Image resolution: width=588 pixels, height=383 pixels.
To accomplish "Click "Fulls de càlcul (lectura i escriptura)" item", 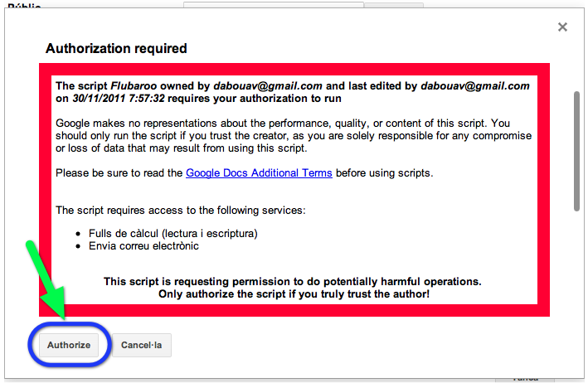I will (173, 234).
